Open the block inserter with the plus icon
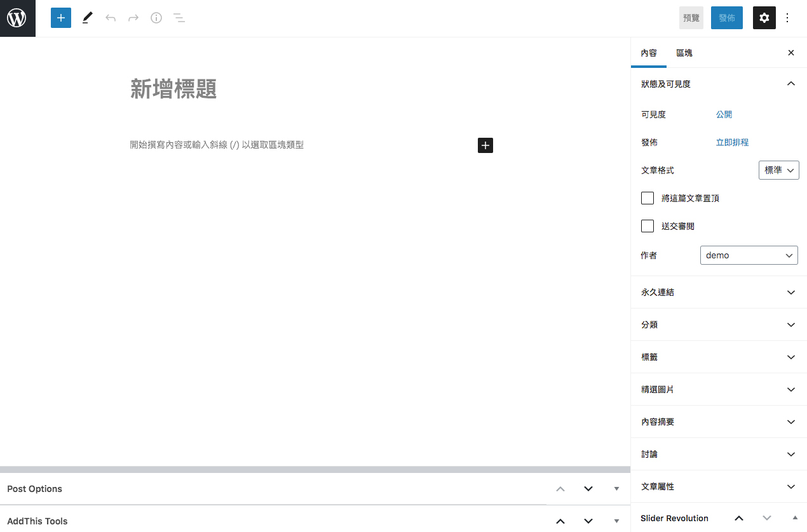Image resolution: width=807 pixels, height=532 pixels. [x=60, y=18]
